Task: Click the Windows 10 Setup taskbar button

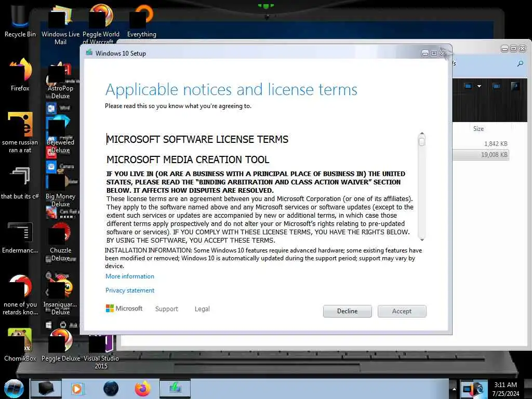Action: click(175, 389)
